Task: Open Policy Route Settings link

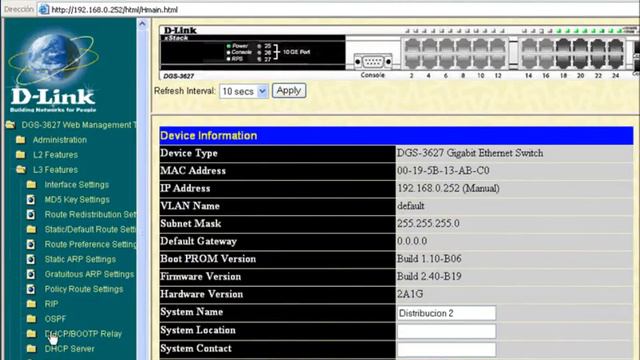Action: tap(84, 289)
